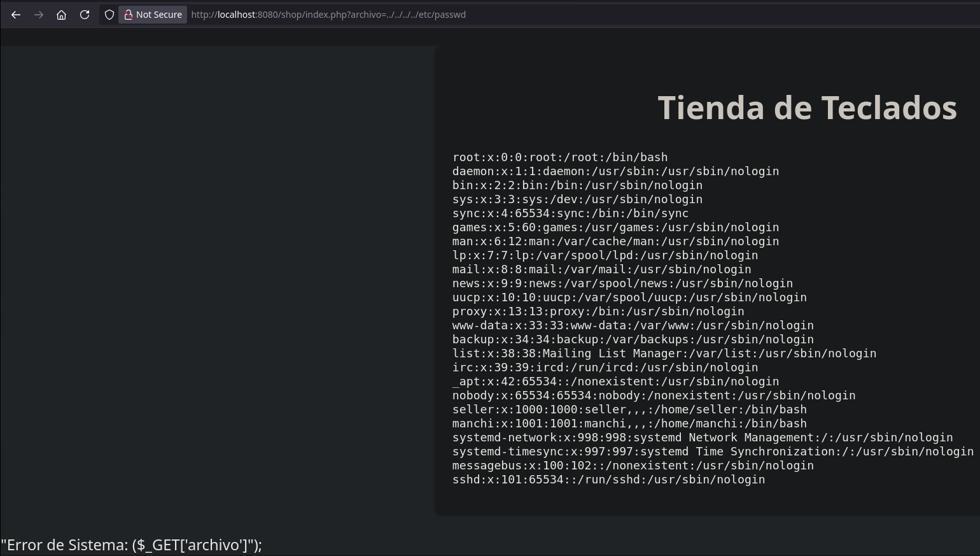Screen dimensions: 980x556
Task: Select the root:x:0:0 passwd line
Action: pos(560,157)
